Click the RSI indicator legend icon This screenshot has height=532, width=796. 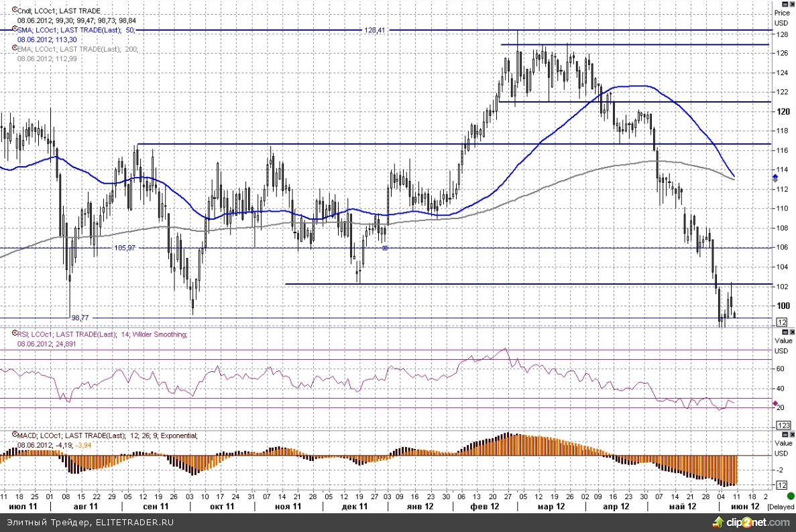pyautogui.click(x=15, y=334)
